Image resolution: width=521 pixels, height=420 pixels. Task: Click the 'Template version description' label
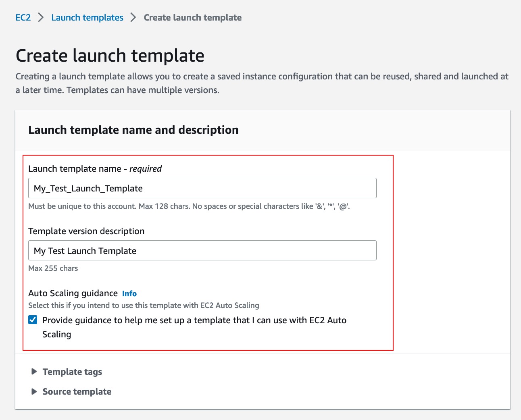point(86,231)
